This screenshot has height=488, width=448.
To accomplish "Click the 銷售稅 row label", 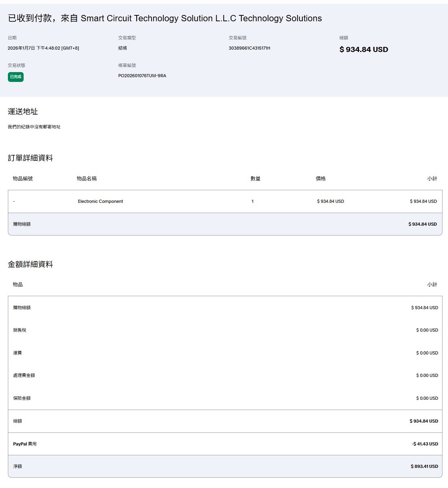I will pyautogui.click(x=20, y=330).
